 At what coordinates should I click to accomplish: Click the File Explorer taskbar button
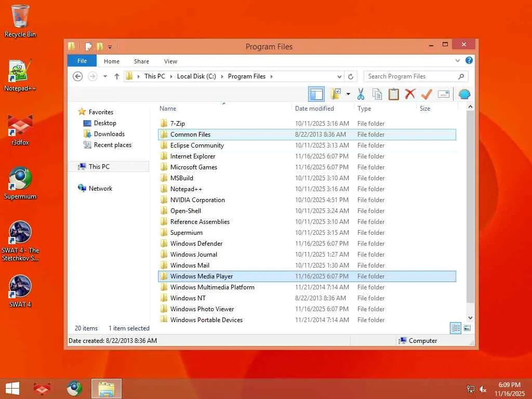(x=106, y=389)
